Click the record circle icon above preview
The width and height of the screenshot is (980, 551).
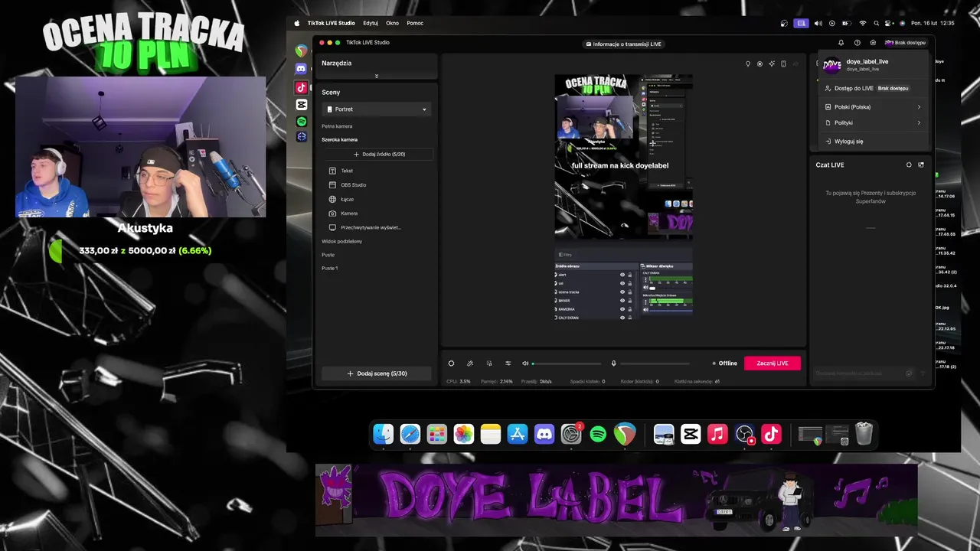coord(759,64)
